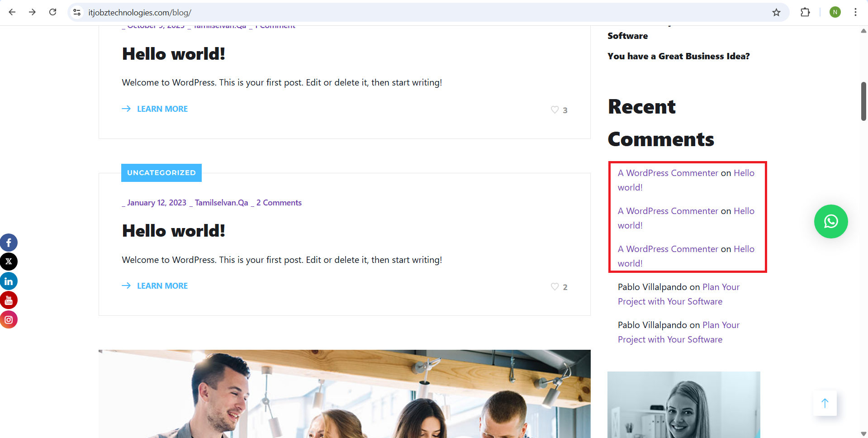868x438 pixels.
Task: View site information icon in address bar
Action: [77, 13]
